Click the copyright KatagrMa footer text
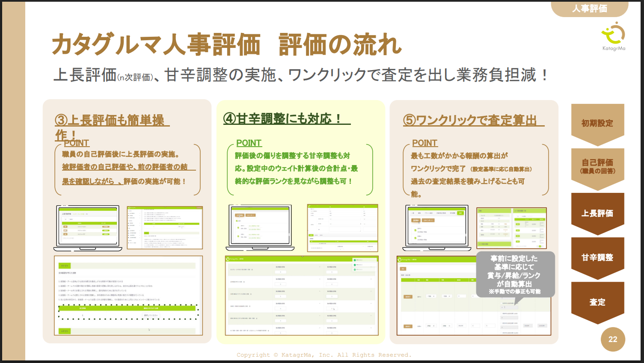The height and width of the screenshot is (363, 644). tap(324, 355)
